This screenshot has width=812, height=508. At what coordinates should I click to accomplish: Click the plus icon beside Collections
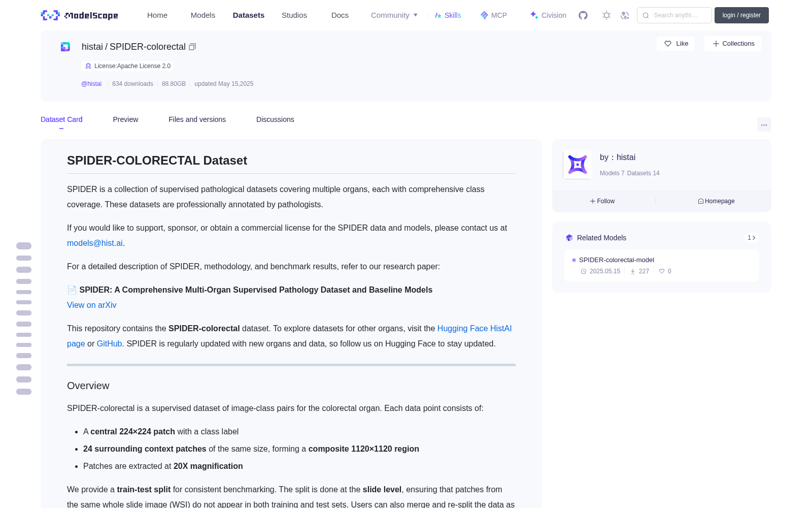pos(716,44)
